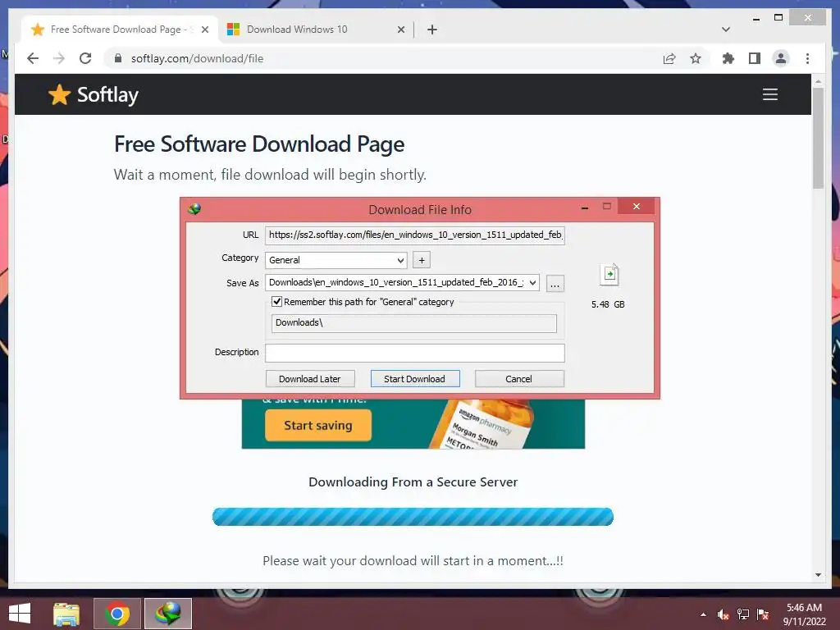Screen dimensions: 840x630
Task: Click the Softlay star logo
Action: pos(59,95)
